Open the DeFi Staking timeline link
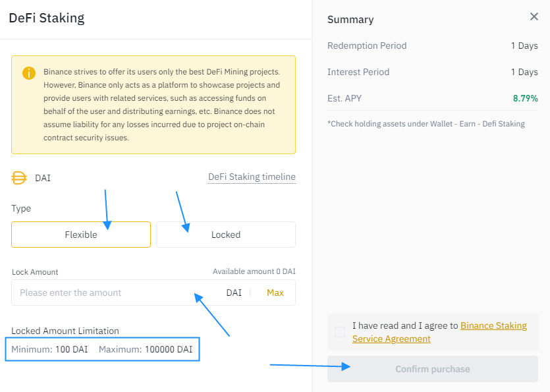Screen dimensions: 550x392 tap(252, 177)
